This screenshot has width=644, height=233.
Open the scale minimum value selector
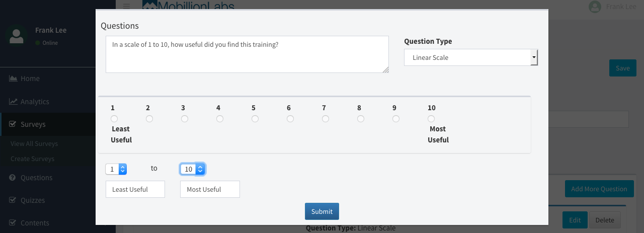coord(116,169)
